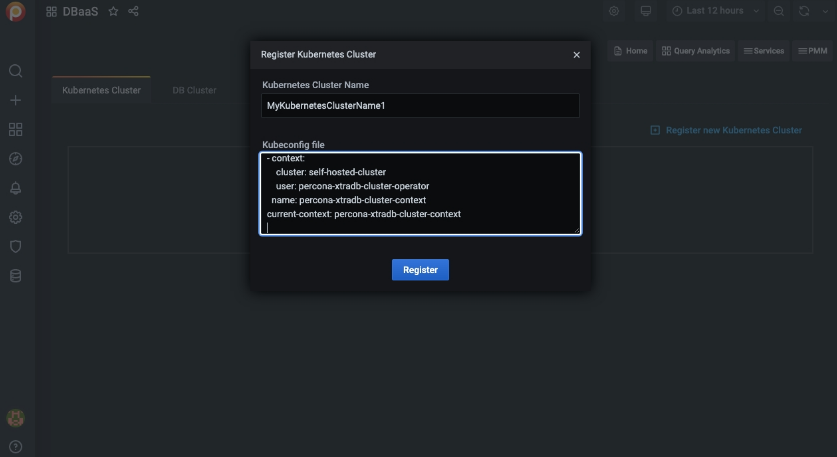Open the DBaaS database icon in sidebar
Image resolution: width=837 pixels, height=457 pixels.
click(x=15, y=276)
